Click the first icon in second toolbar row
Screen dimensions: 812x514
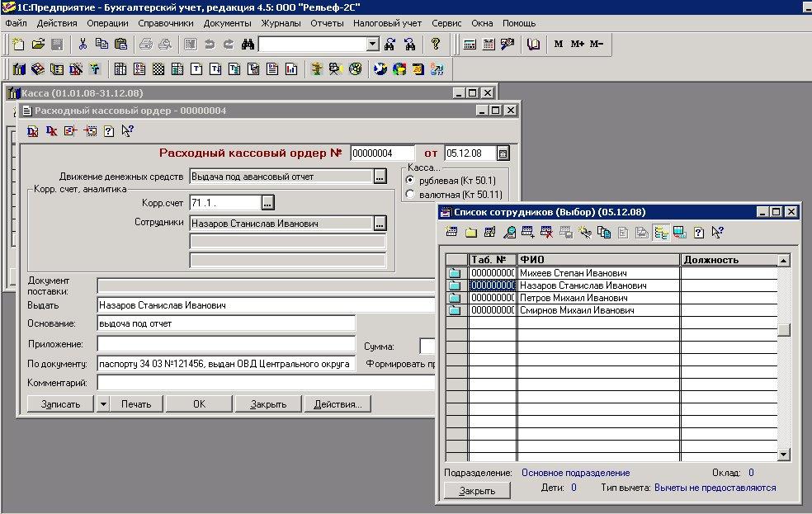point(19,68)
